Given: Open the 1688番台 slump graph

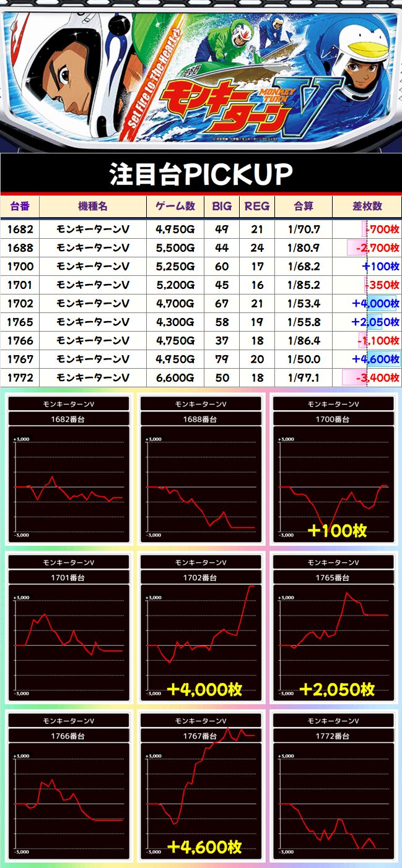Looking at the screenshot, I should pos(201,486).
